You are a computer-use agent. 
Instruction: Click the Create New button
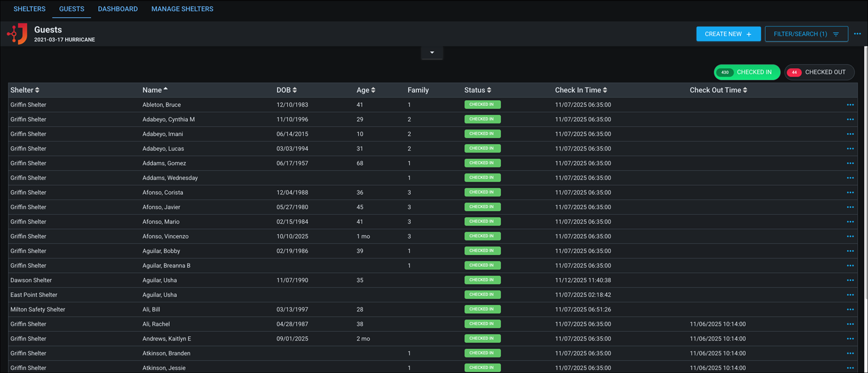coord(728,34)
